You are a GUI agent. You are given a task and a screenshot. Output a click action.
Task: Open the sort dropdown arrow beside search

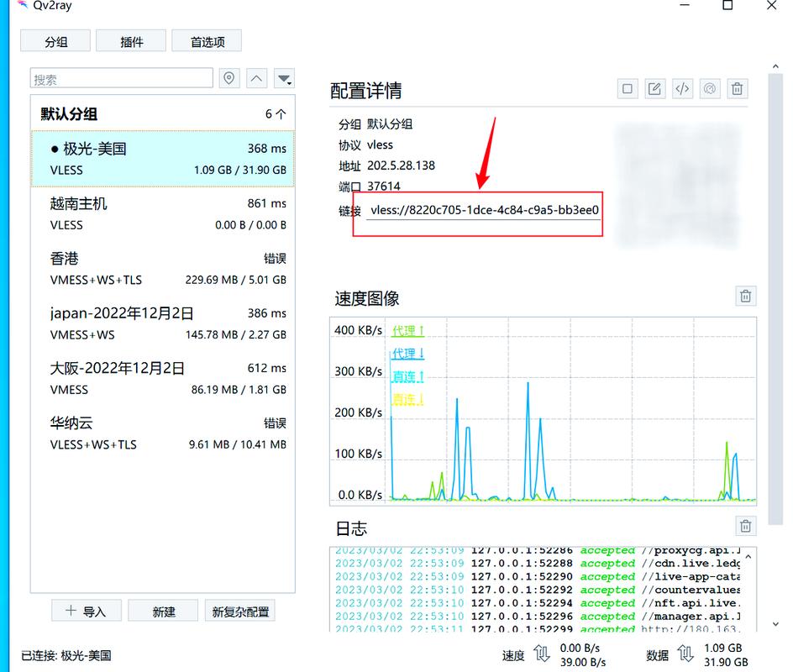(x=285, y=79)
